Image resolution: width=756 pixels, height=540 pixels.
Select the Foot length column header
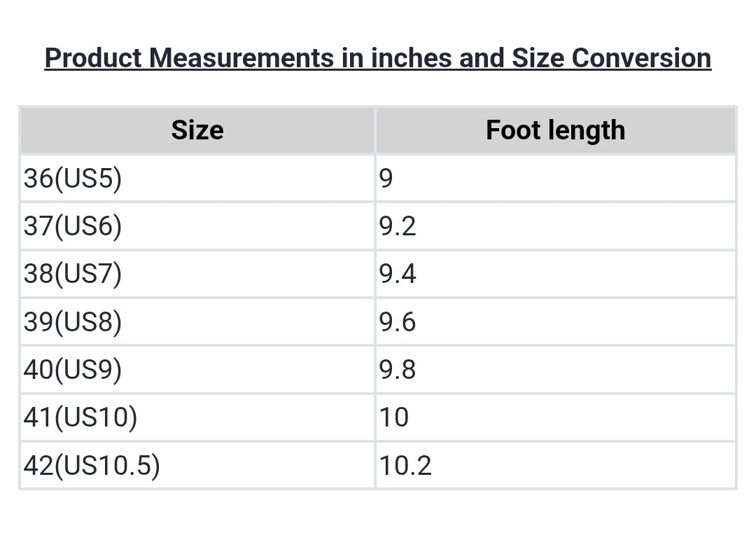click(555, 130)
